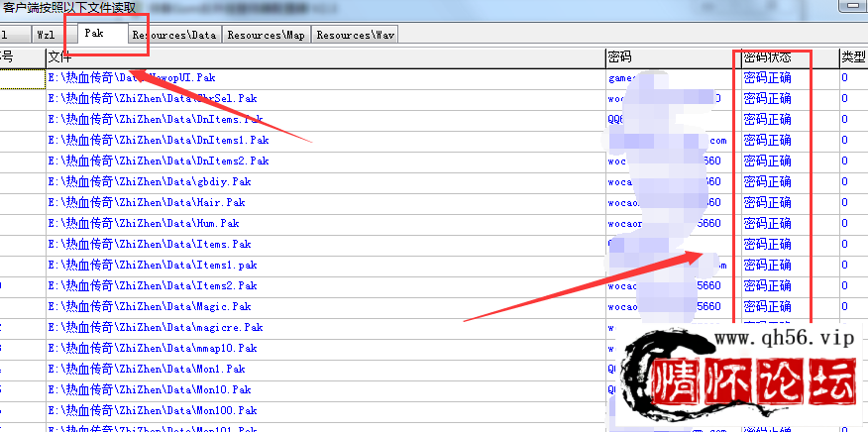The width and height of the screenshot is (868, 432).
Task: Select the magicre.Pak file entry
Action: coord(155,327)
